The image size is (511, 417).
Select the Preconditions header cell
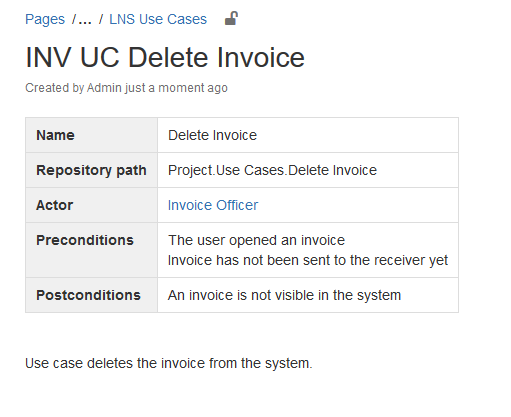click(91, 250)
